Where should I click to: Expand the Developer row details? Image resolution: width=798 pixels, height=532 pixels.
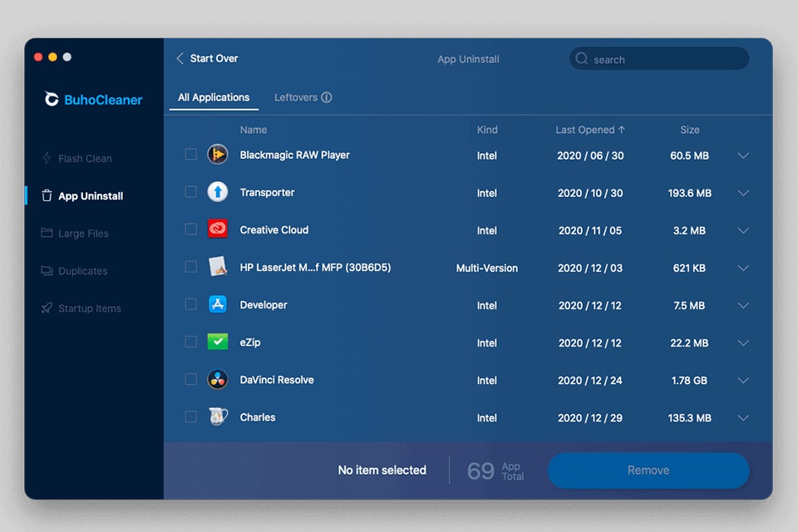[743, 305]
